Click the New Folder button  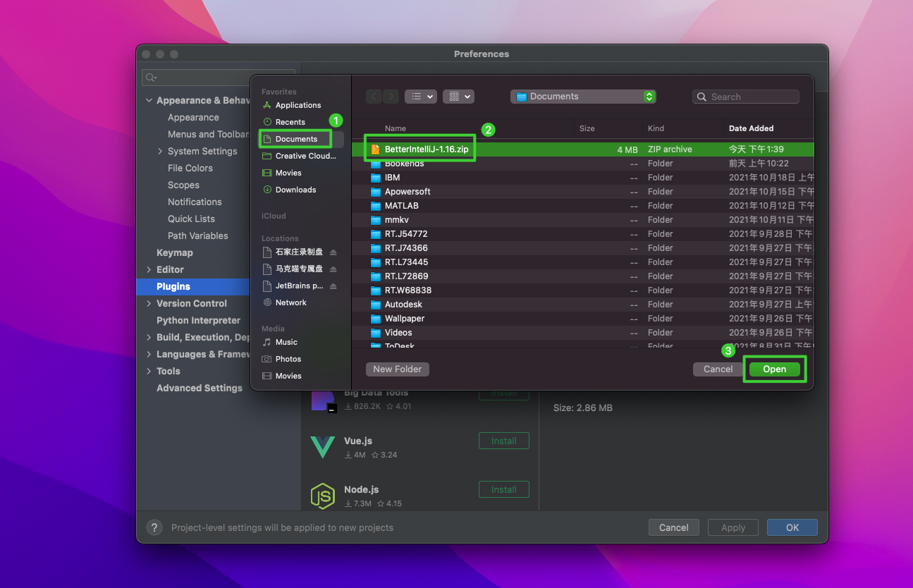tap(398, 369)
